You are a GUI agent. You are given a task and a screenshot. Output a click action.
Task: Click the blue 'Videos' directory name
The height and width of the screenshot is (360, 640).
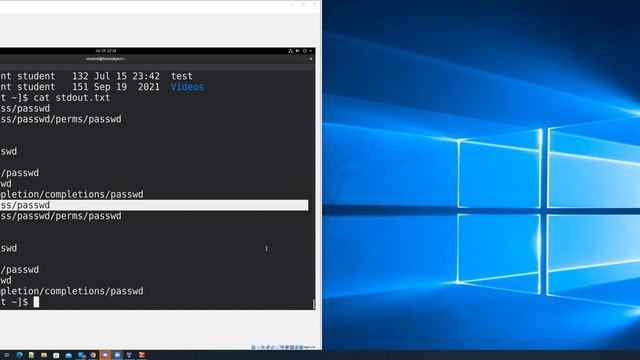(x=187, y=87)
